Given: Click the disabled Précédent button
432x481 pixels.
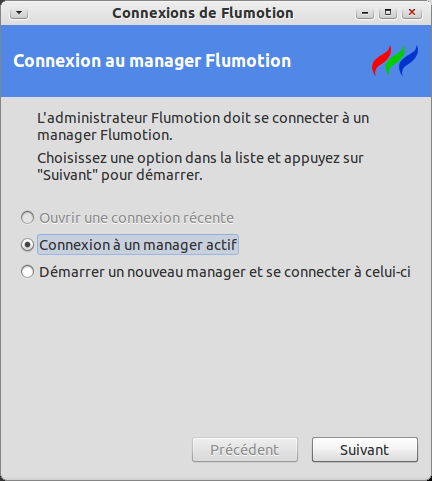Looking at the screenshot, I should [x=245, y=450].
